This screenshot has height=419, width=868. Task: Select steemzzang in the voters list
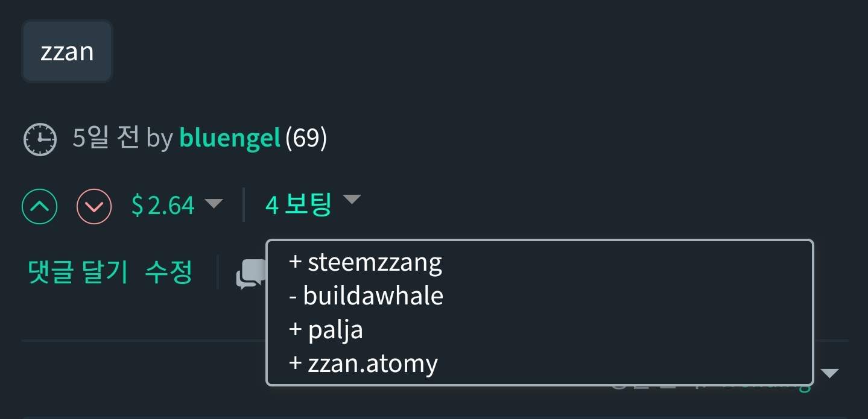tap(375, 262)
